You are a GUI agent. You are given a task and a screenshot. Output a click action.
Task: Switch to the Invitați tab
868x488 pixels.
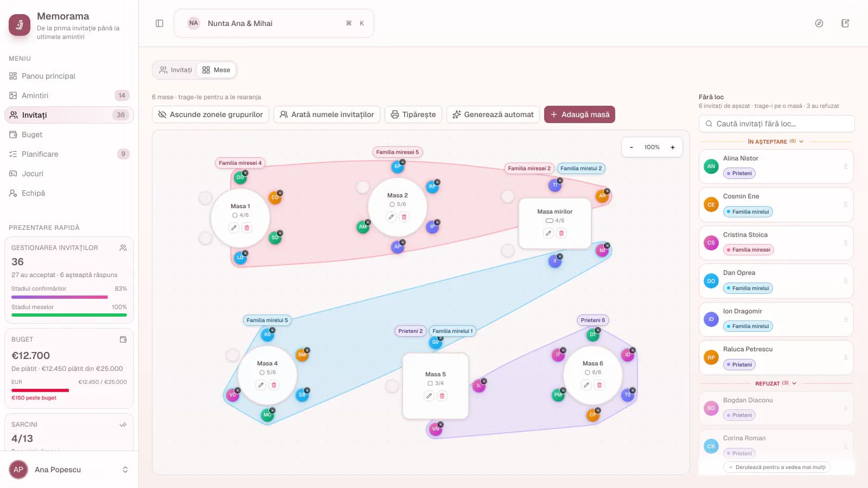click(x=175, y=70)
